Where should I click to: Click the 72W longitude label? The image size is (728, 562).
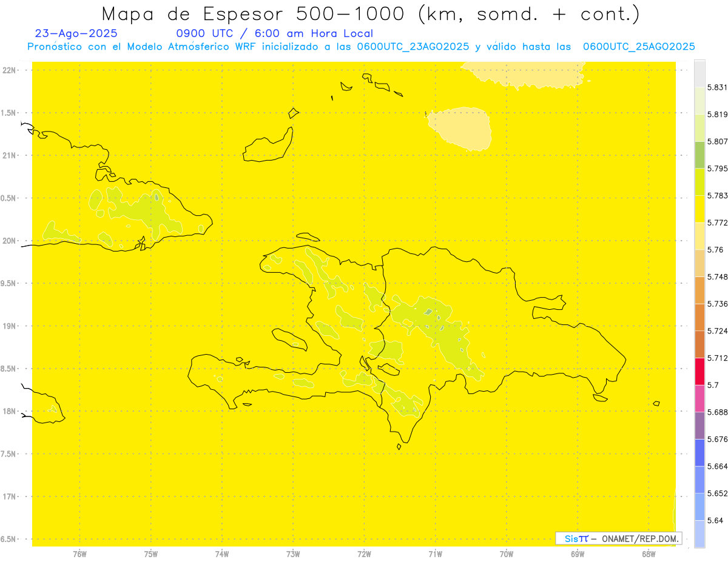pos(365,554)
